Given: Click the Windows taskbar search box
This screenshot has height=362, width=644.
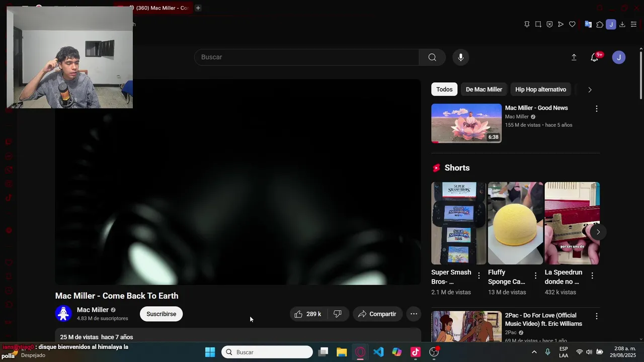Looking at the screenshot, I should pyautogui.click(x=267, y=352).
